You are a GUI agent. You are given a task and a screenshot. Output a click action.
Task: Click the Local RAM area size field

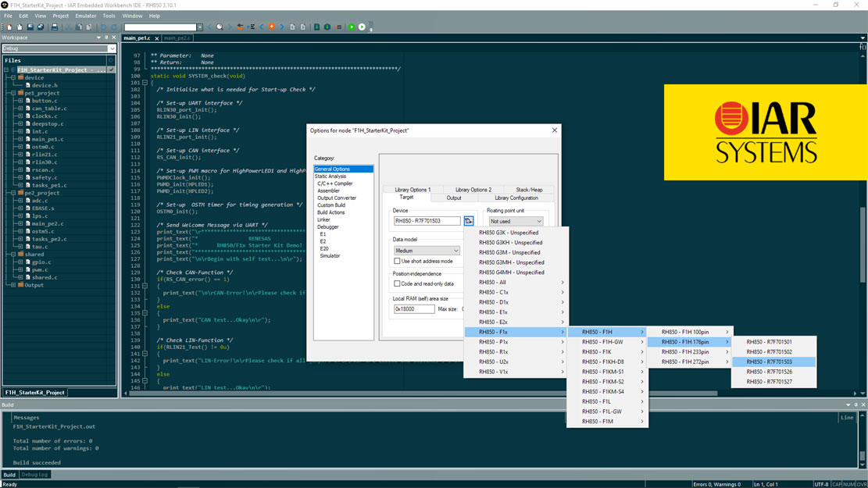tap(414, 309)
